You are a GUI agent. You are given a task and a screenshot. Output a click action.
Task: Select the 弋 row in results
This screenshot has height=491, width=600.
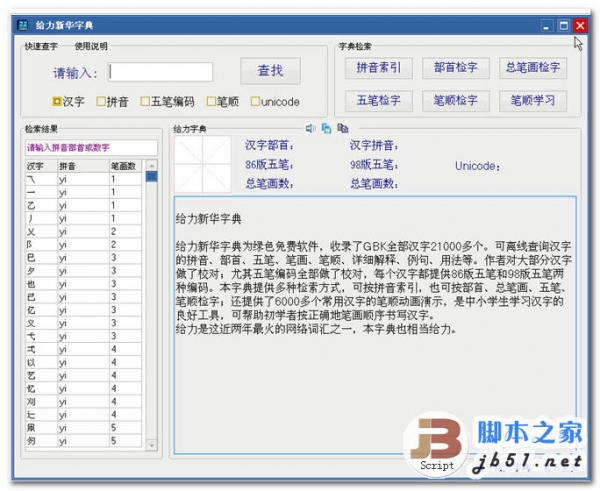click(x=83, y=336)
